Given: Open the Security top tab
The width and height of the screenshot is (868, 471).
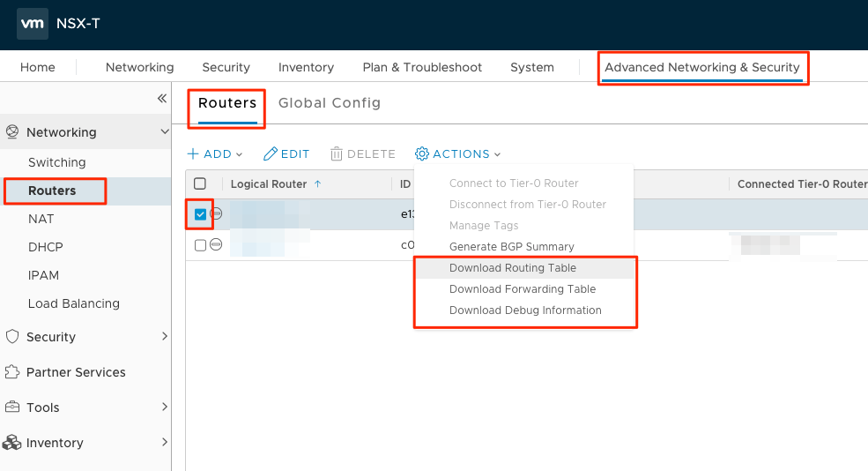Looking at the screenshot, I should (226, 67).
